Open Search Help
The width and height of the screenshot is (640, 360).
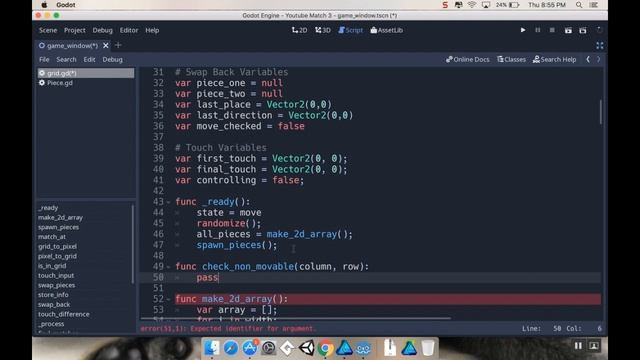555,60
